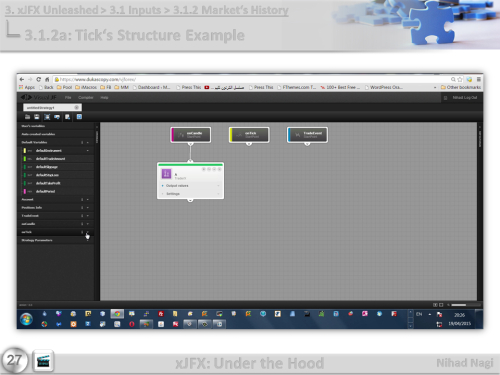Click the blue square icon in strategy toolbar
This screenshot has height=375, width=500.
(x=79, y=117)
